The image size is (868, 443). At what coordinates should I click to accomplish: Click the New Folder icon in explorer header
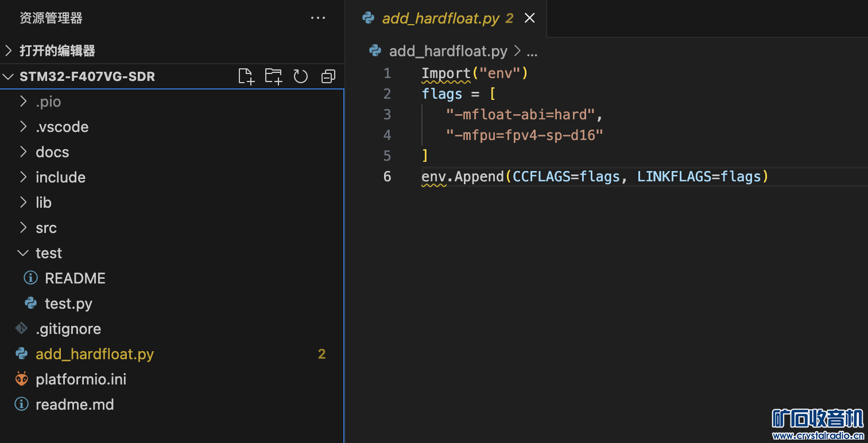(273, 76)
